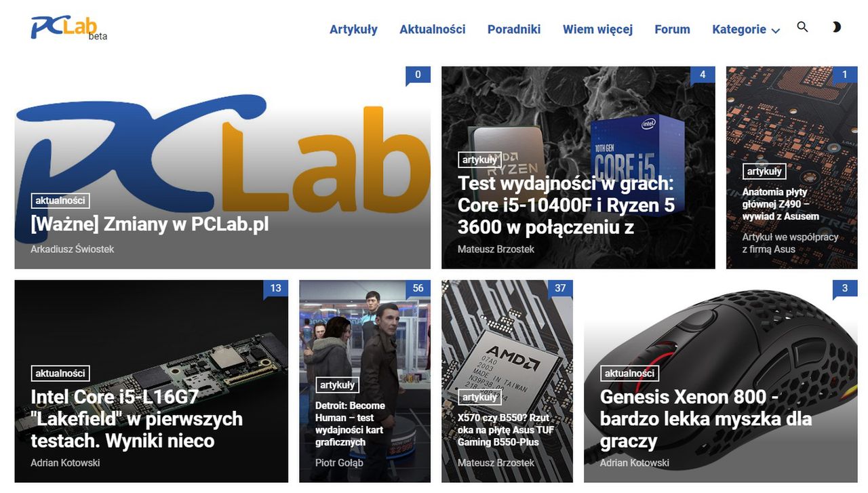Visit the Forum link
The height and width of the screenshot is (493, 868).
coord(672,29)
